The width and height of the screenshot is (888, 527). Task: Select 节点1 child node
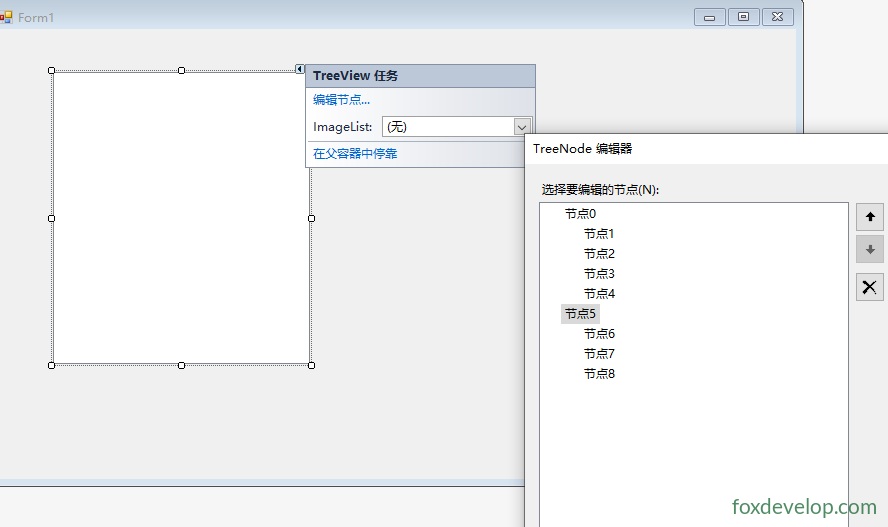[599, 233]
